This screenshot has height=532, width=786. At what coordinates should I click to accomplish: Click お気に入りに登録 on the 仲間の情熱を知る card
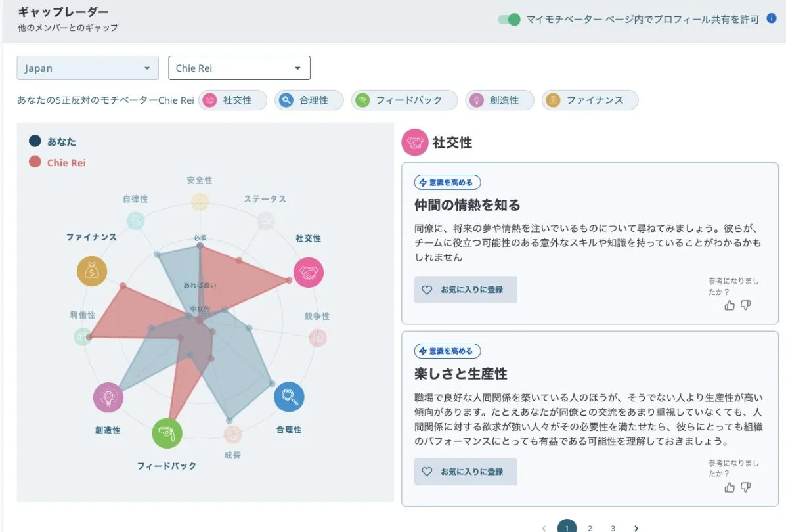(465, 290)
